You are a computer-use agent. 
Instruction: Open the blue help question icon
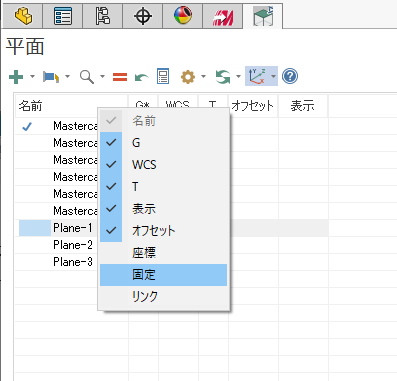pyautogui.click(x=290, y=76)
